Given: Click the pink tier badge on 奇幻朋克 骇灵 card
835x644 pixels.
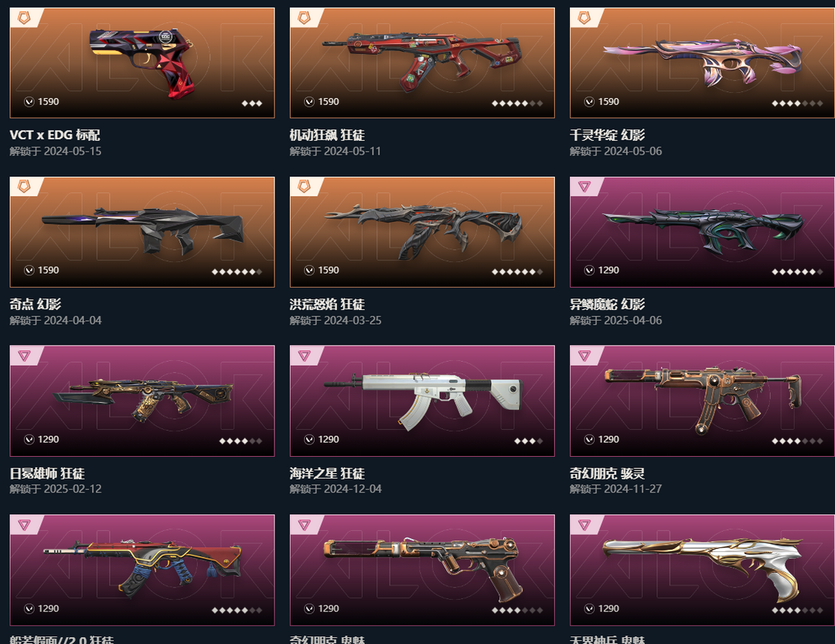Looking at the screenshot, I should point(584,356).
